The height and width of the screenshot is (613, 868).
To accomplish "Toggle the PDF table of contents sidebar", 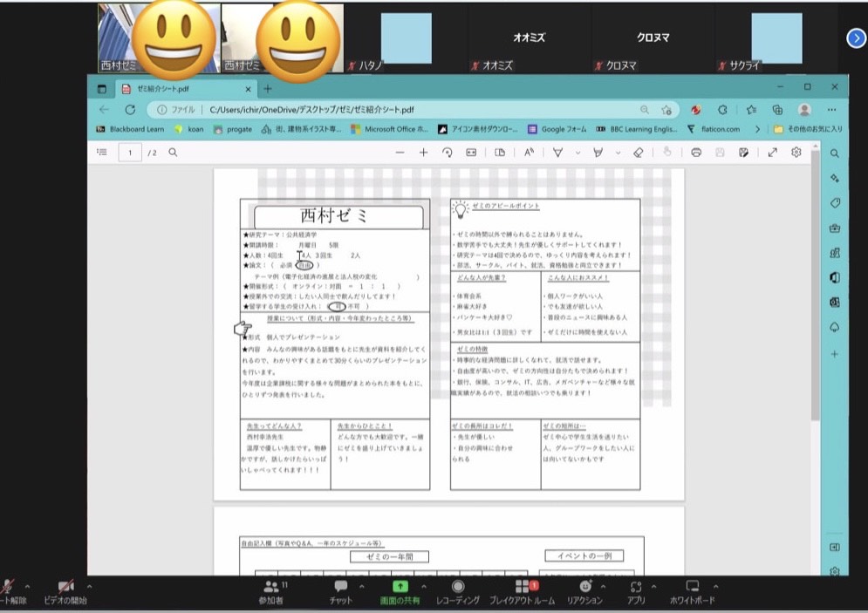I will pos(102,153).
